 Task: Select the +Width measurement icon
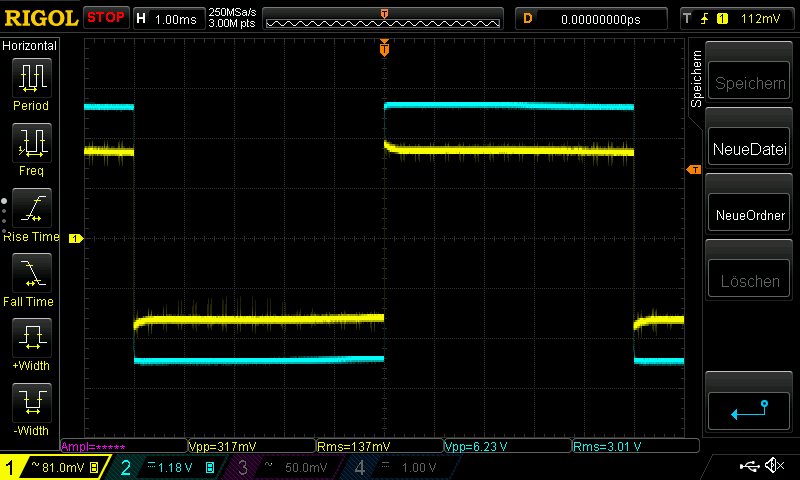coord(32,338)
